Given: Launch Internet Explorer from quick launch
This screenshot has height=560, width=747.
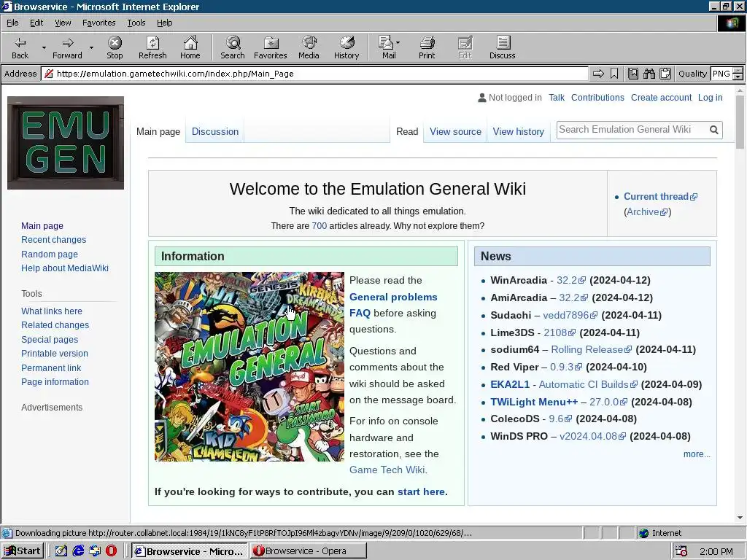Looking at the screenshot, I should [78, 551].
